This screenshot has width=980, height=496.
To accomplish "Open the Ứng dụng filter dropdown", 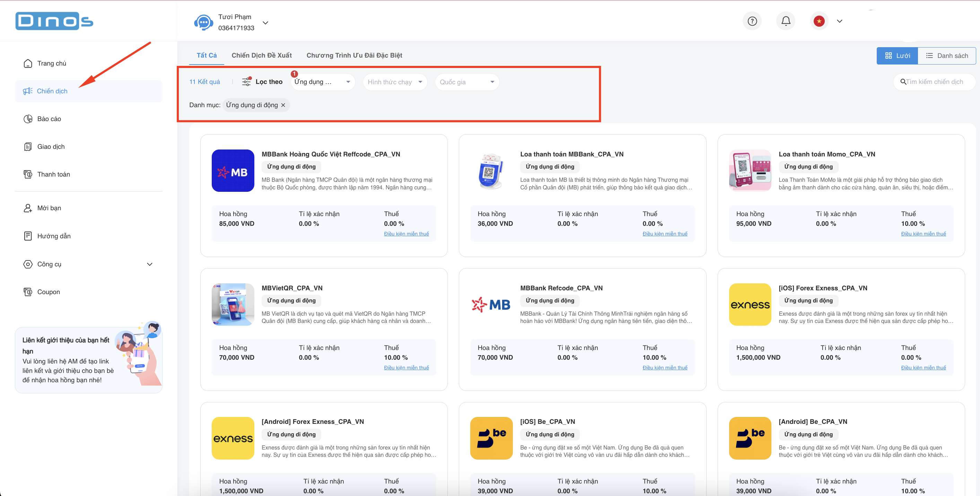I will (322, 82).
